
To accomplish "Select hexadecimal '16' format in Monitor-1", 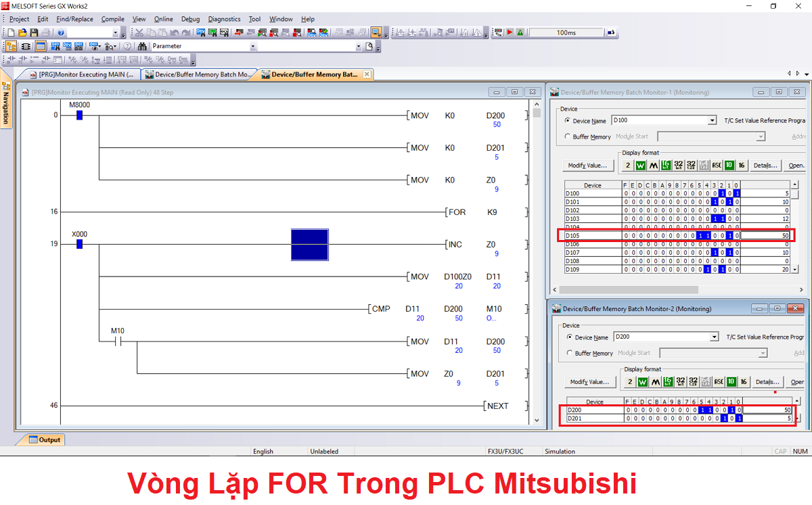I will [x=742, y=165].
